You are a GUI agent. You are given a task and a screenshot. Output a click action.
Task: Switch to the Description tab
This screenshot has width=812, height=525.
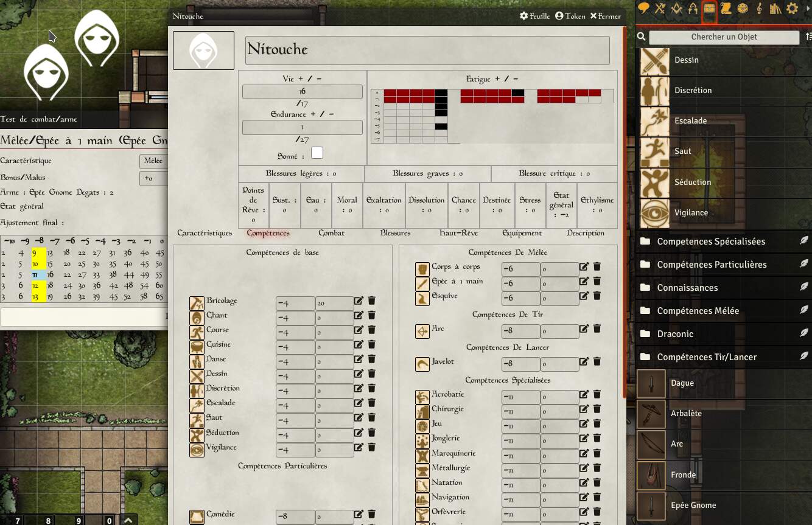click(x=585, y=233)
